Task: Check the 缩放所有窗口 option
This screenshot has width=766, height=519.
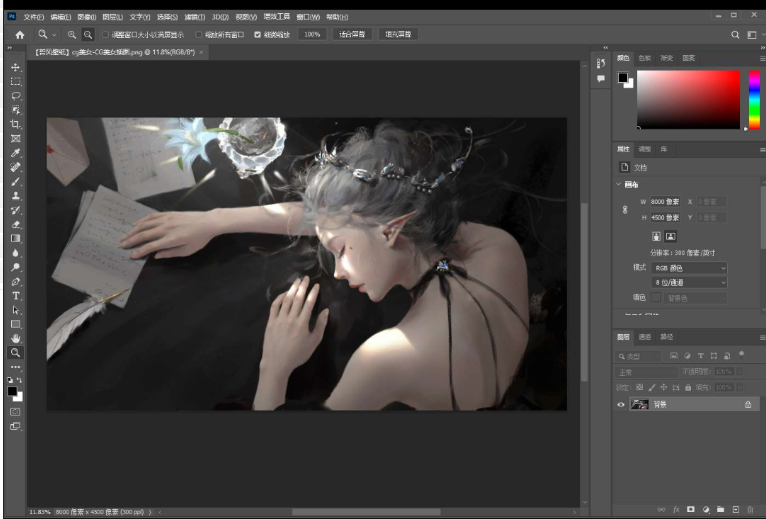Action: coord(199,34)
